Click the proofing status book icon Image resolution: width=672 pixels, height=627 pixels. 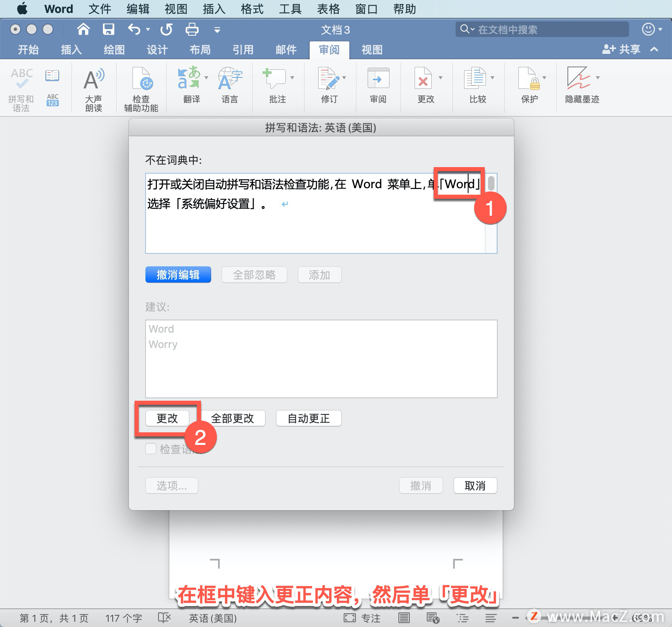pyautogui.click(x=164, y=618)
